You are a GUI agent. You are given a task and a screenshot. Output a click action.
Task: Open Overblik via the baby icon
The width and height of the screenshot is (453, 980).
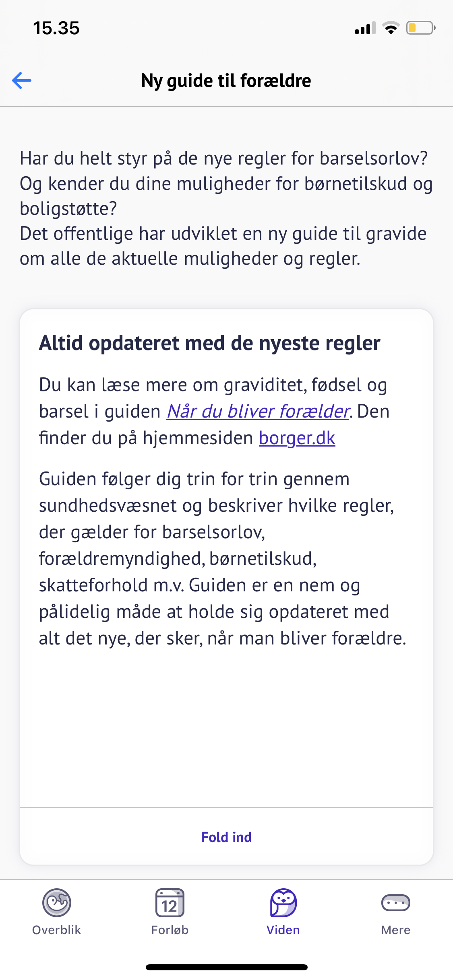pos(57,902)
